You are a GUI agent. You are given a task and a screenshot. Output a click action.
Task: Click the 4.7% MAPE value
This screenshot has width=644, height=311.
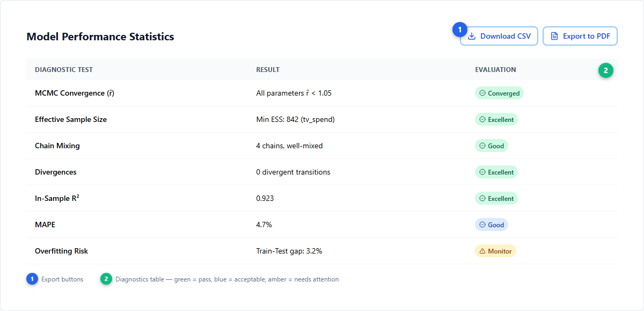pos(264,225)
